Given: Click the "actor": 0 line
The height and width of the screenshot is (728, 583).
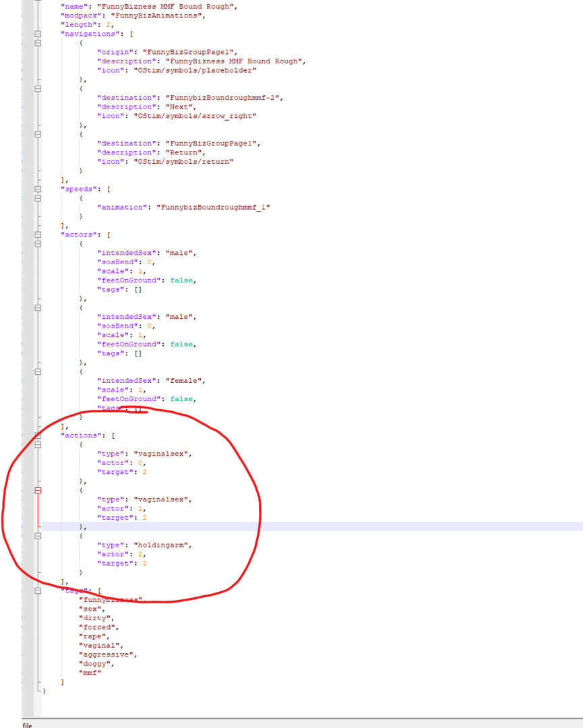Looking at the screenshot, I should [x=121, y=463].
